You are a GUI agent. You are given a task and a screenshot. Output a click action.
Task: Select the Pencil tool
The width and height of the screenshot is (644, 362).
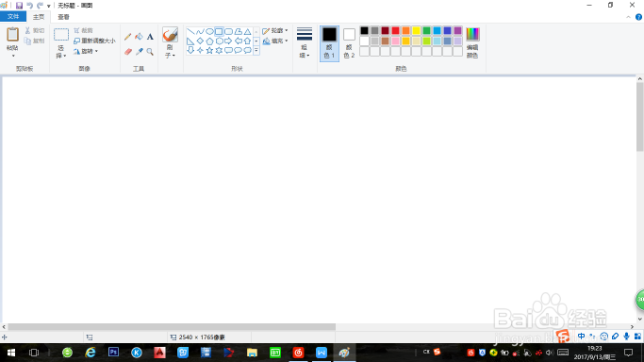127,37
